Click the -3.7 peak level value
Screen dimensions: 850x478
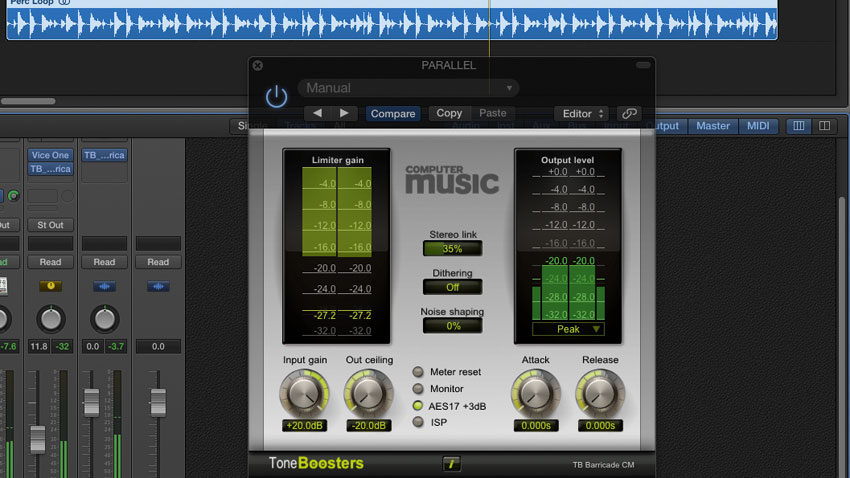click(x=116, y=346)
